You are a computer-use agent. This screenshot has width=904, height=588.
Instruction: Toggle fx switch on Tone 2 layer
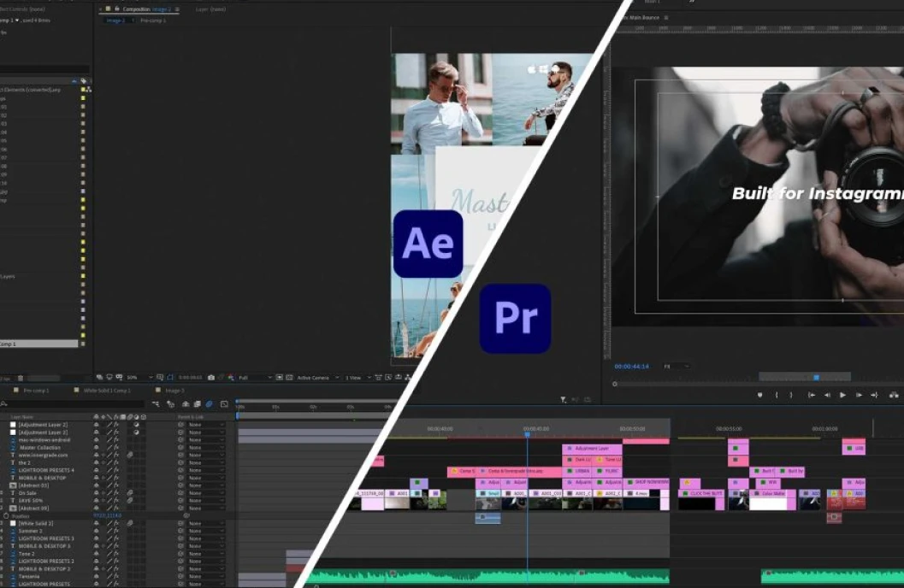(x=115, y=554)
